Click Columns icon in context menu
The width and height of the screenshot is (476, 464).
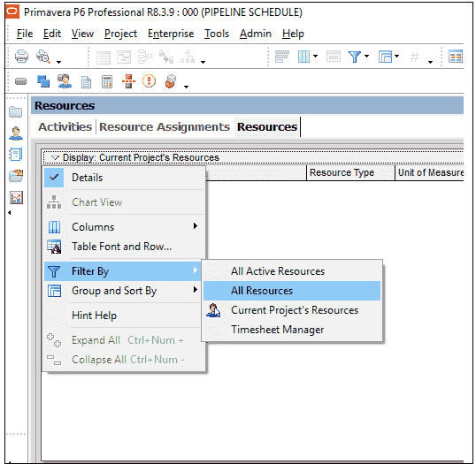[54, 227]
